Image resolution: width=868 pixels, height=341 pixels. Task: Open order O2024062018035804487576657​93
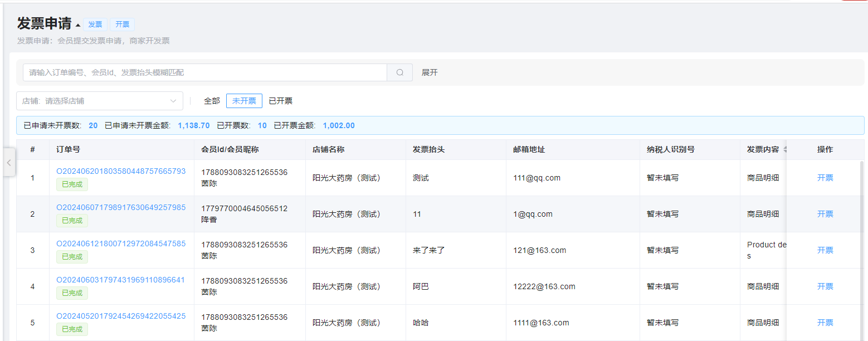click(121, 171)
